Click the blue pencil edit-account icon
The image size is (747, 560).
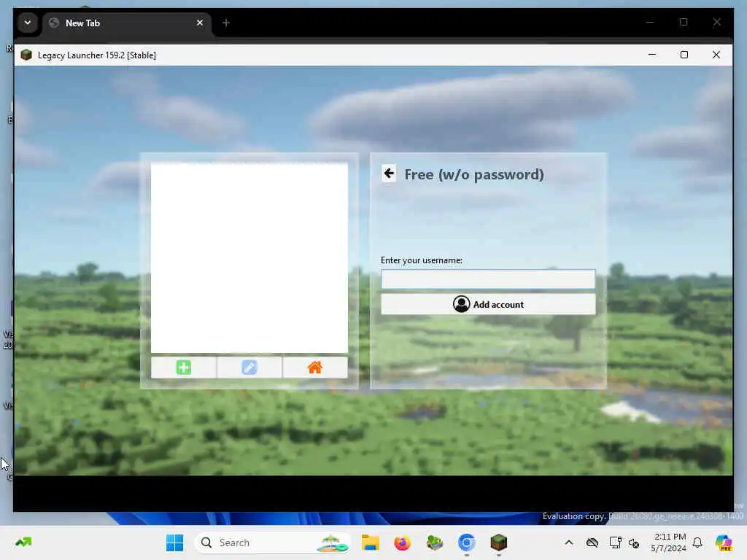pyautogui.click(x=249, y=367)
